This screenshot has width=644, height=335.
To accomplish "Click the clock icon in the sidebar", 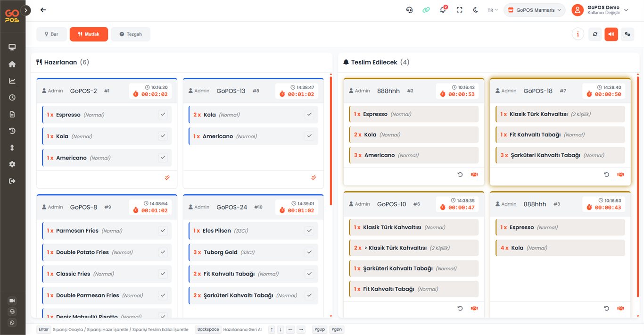I will [x=12, y=98].
